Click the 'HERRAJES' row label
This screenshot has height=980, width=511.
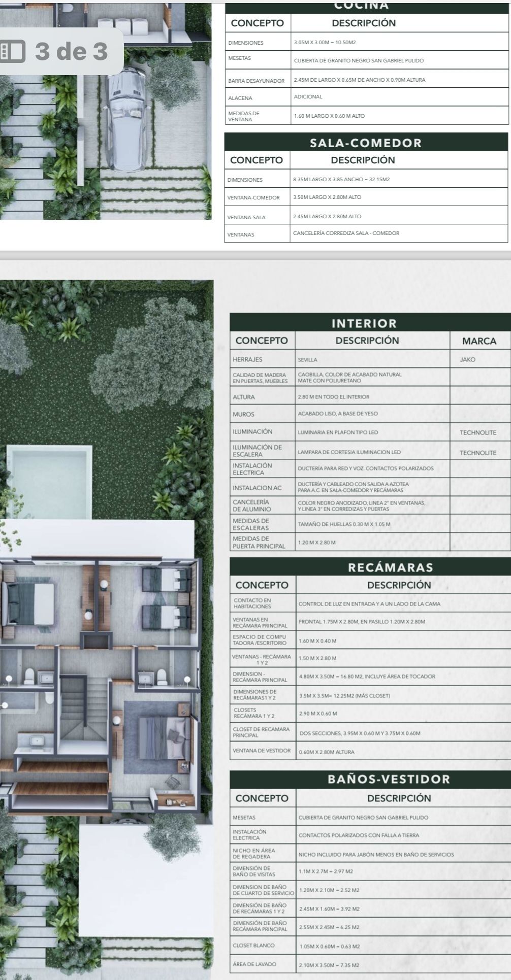tap(247, 359)
